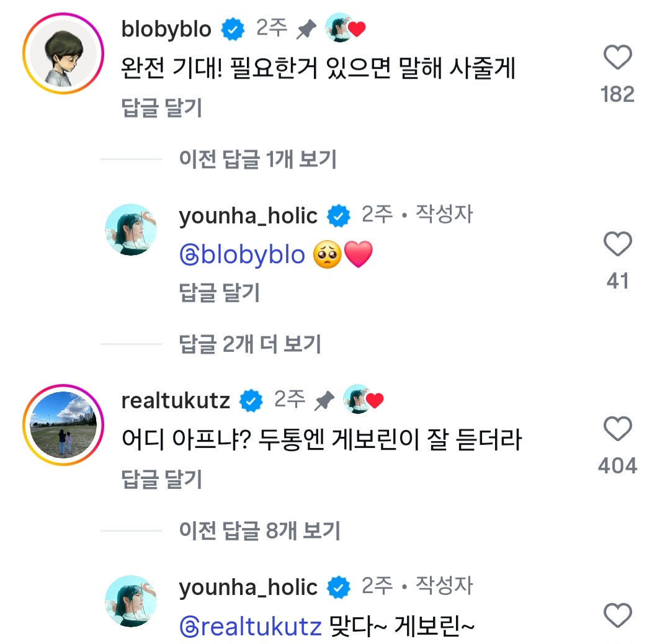Tap author-liked heart avatar on blobyblo's comment
Screen dimensions: 670x644
[x=345, y=29]
